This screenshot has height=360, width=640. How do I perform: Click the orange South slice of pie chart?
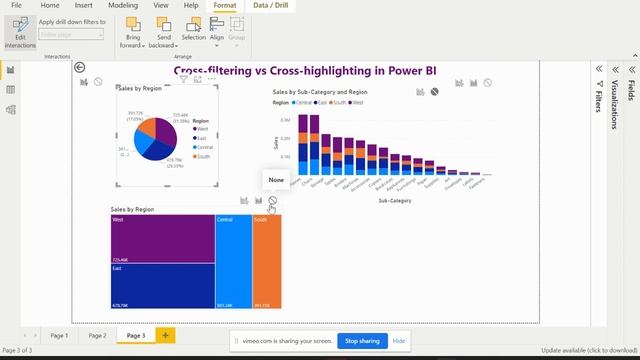pyautogui.click(x=149, y=127)
